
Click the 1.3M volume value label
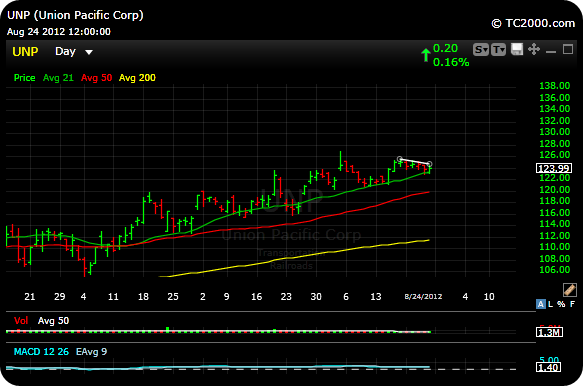pyautogui.click(x=549, y=332)
